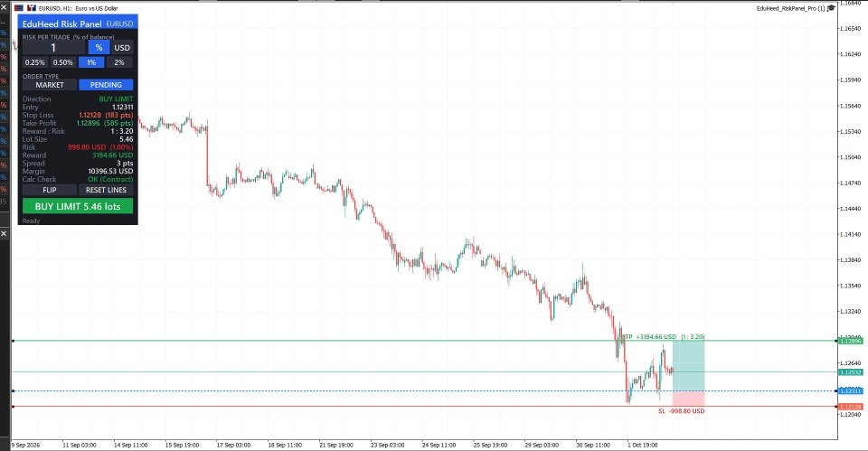The height and width of the screenshot is (451, 868).
Task: Click the blue 1.12311 entry price tag
Action: (850, 391)
